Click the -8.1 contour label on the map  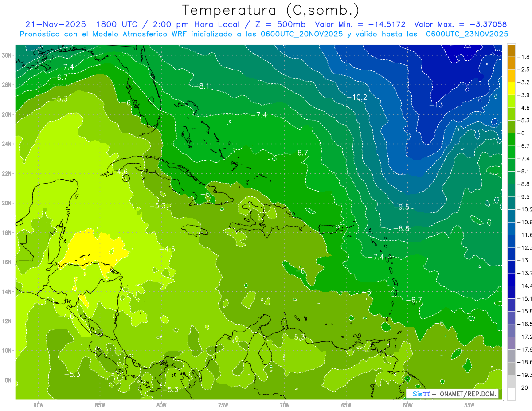coord(201,86)
